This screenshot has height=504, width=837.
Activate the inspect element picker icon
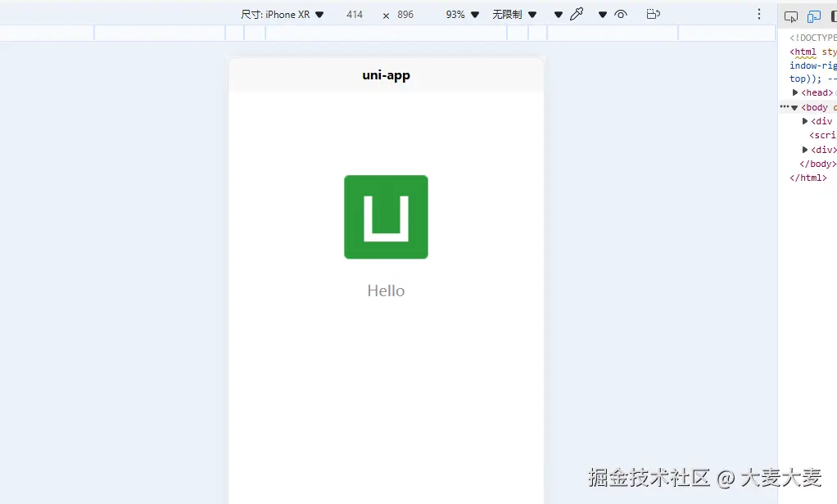[x=790, y=17]
